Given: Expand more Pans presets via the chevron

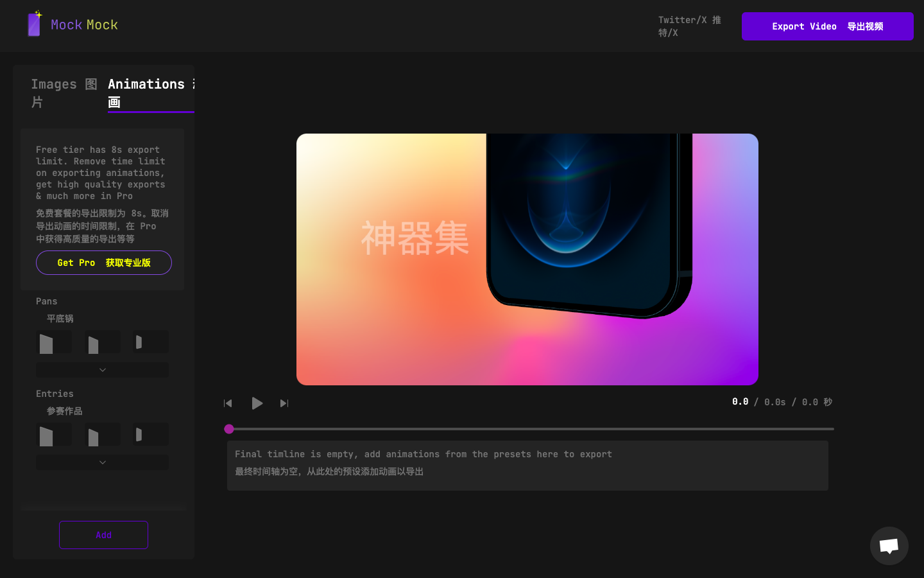Looking at the screenshot, I should (x=102, y=370).
